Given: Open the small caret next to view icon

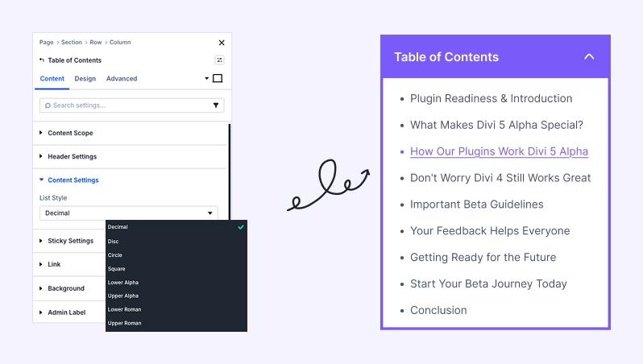Looking at the screenshot, I should pos(207,79).
